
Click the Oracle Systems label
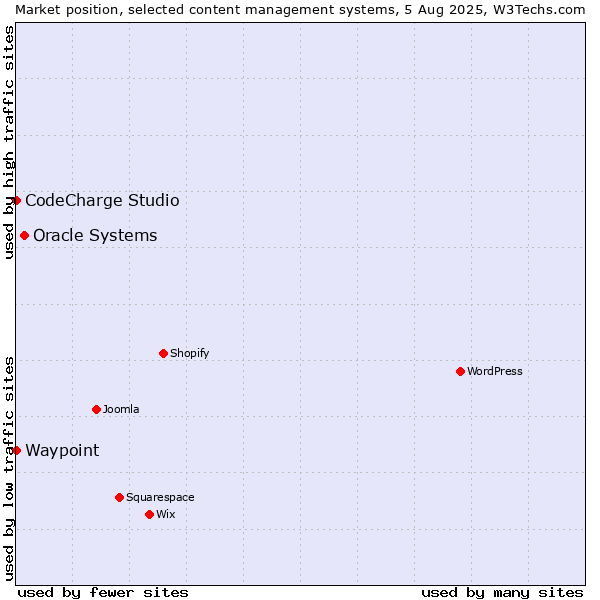pyautogui.click(x=95, y=235)
